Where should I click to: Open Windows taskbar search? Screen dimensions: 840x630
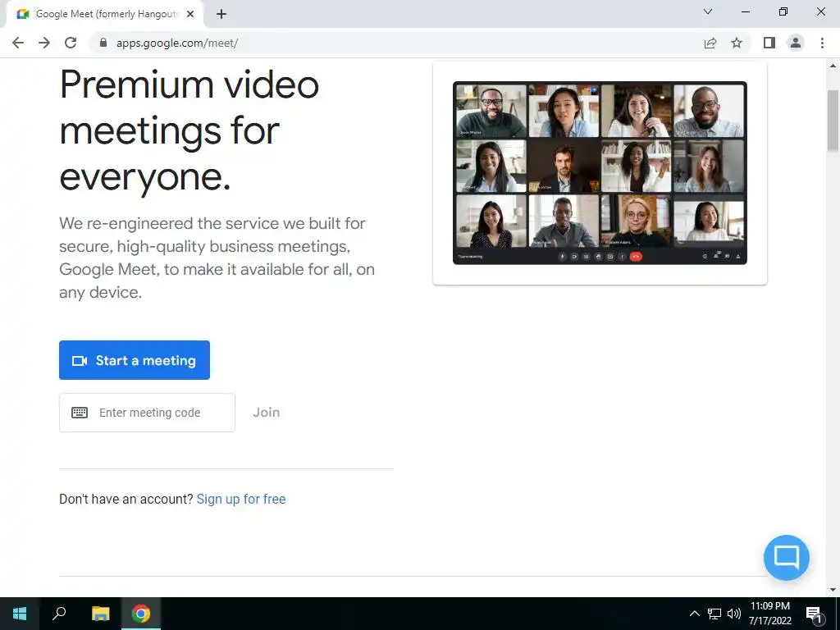tap(59, 614)
